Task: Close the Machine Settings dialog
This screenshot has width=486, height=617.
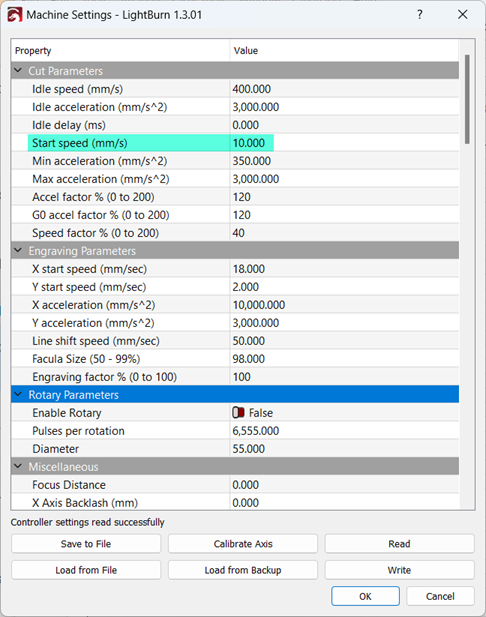Action: [463, 15]
